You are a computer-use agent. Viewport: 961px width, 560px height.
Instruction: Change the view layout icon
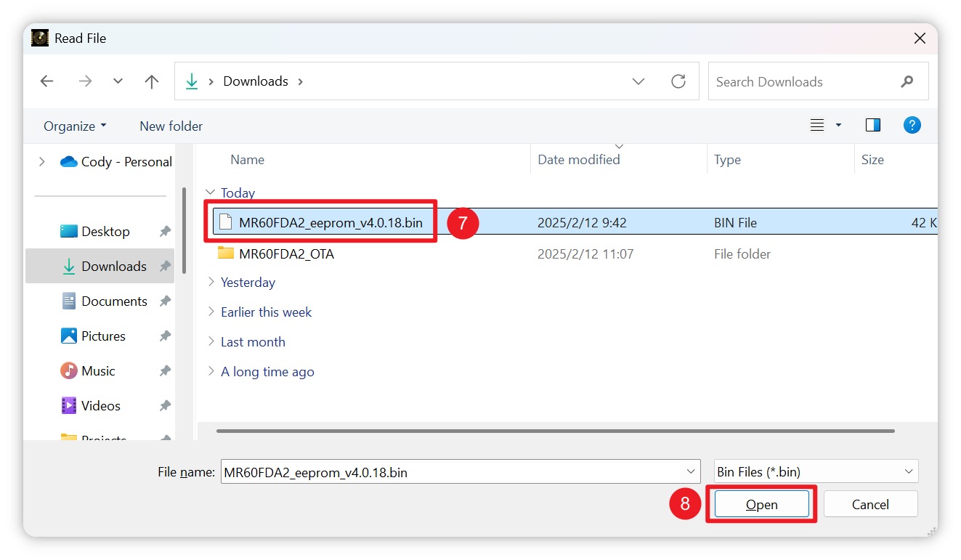tap(817, 125)
